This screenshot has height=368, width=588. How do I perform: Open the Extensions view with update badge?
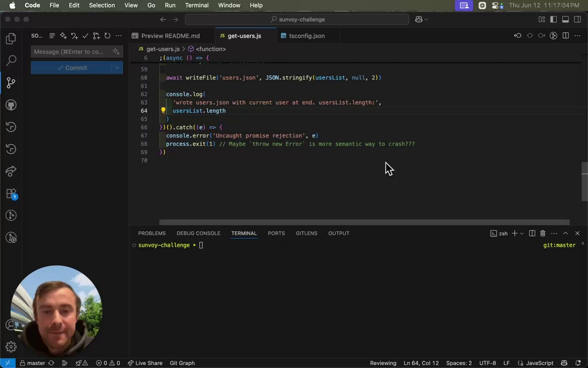11,194
